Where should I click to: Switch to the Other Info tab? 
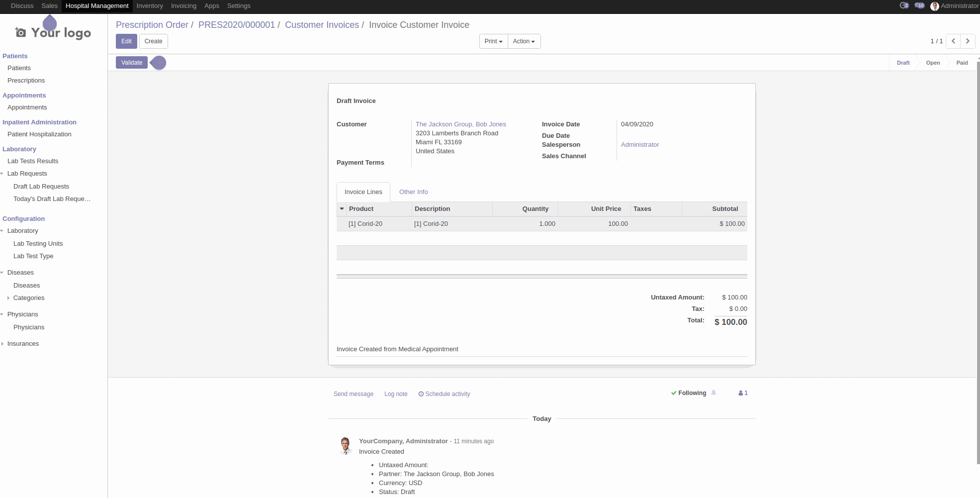(413, 192)
